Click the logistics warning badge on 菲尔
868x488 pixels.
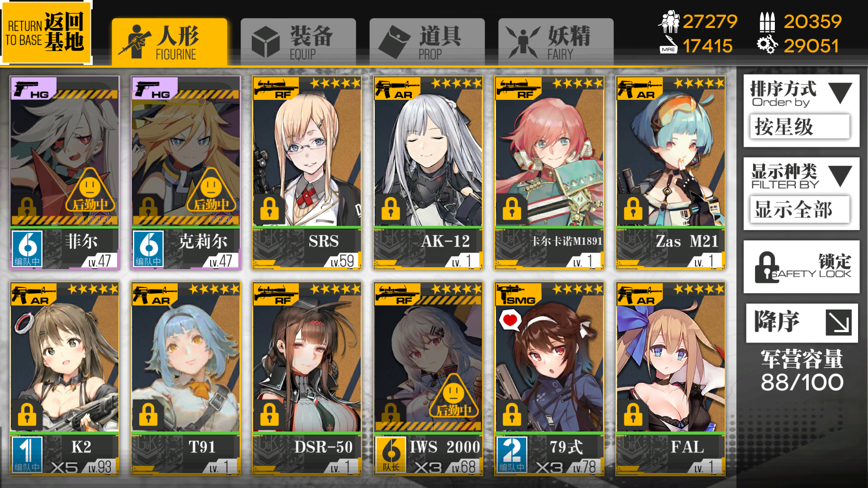coord(90,191)
